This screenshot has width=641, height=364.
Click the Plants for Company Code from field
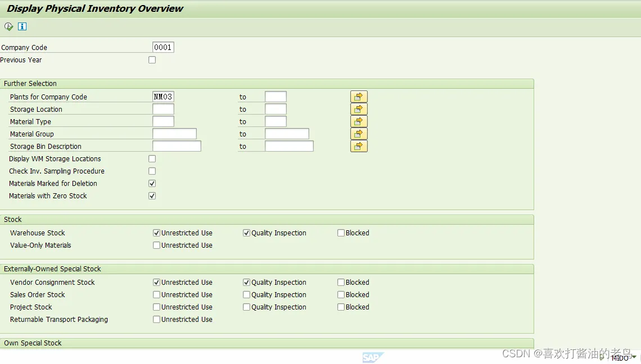pyautogui.click(x=163, y=97)
